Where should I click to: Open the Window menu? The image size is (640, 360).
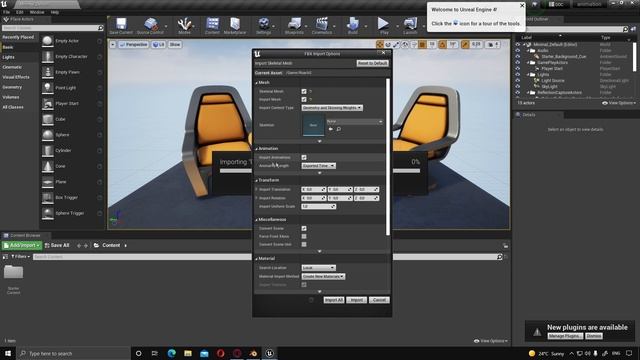(x=37, y=12)
